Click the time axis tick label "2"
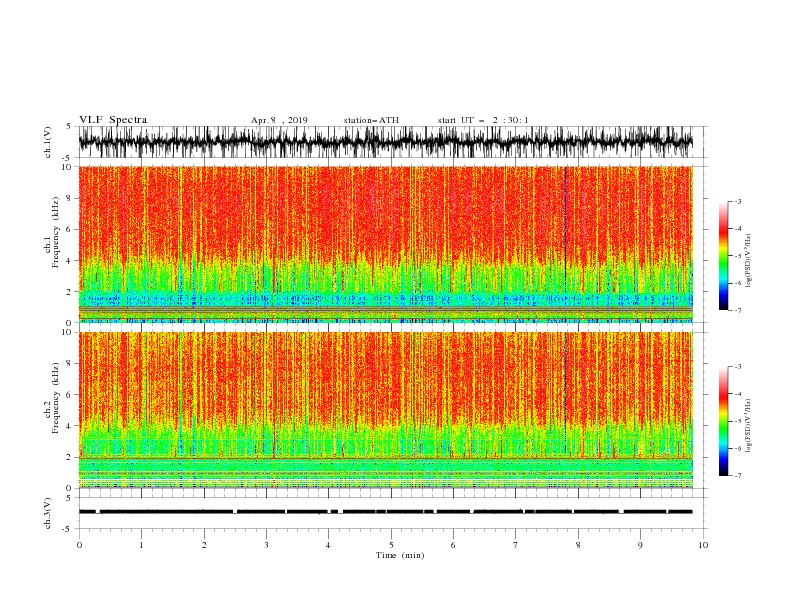The image size is (792, 612). (204, 545)
